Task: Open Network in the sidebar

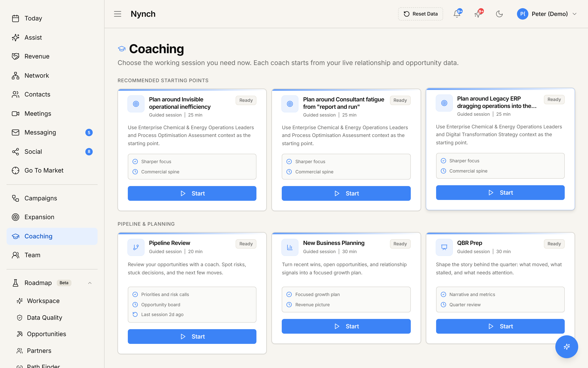Action: pyautogui.click(x=52, y=75)
